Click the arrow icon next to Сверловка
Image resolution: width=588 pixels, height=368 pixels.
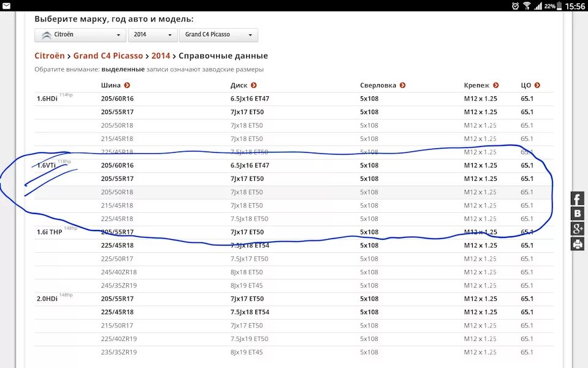pos(403,85)
